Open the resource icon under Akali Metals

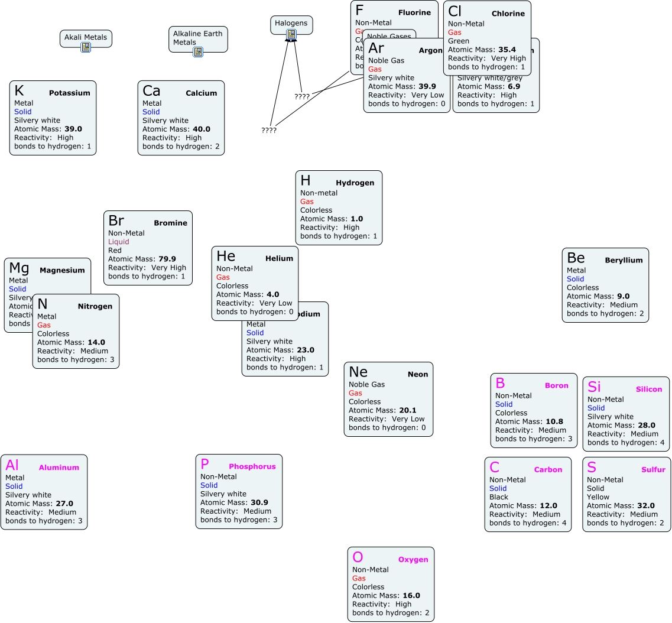pyautogui.click(x=86, y=47)
